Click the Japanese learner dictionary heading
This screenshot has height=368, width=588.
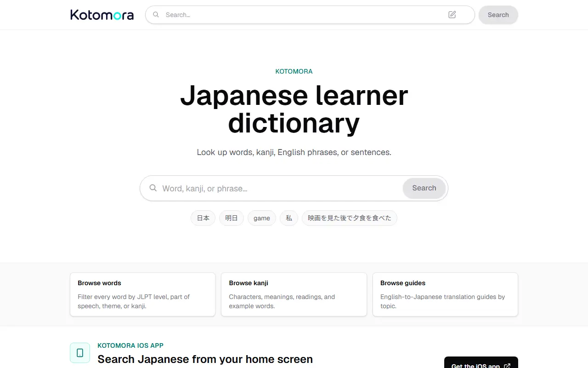[x=294, y=109]
